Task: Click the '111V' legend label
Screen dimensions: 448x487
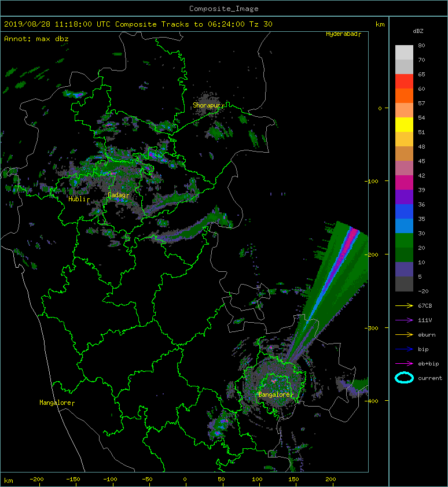Action: tap(425, 320)
